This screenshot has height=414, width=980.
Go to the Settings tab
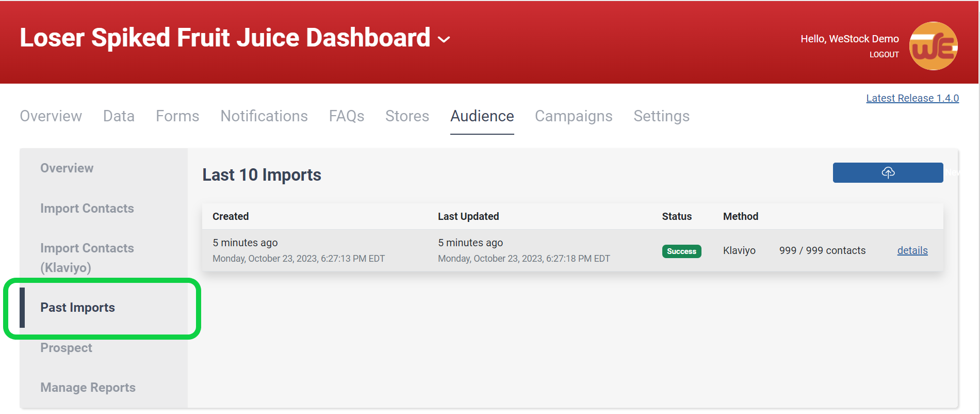coord(661,116)
